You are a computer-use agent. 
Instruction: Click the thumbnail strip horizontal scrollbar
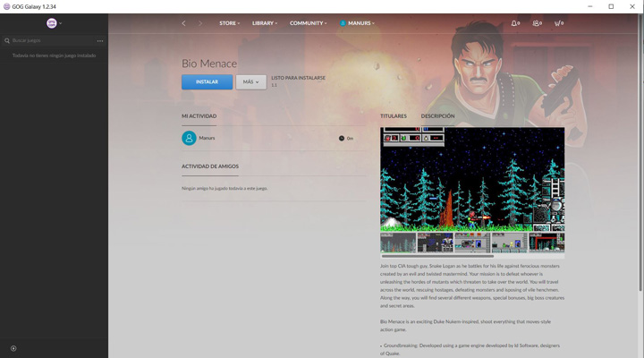(x=437, y=256)
